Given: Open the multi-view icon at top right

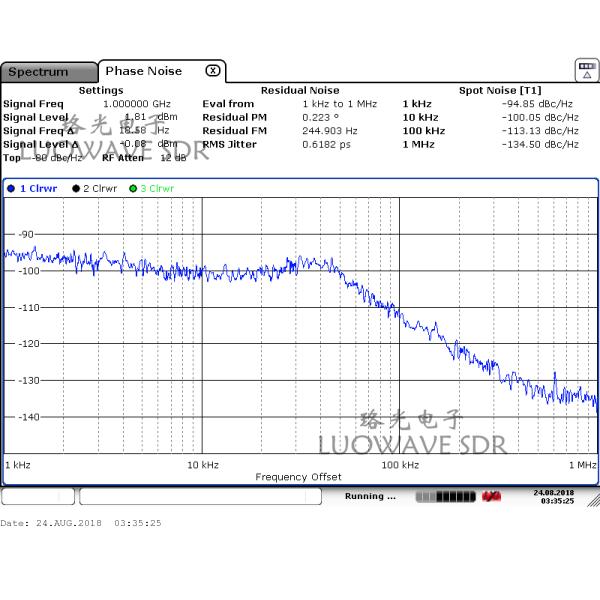Looking at the screenshot, I should point(587,70).
